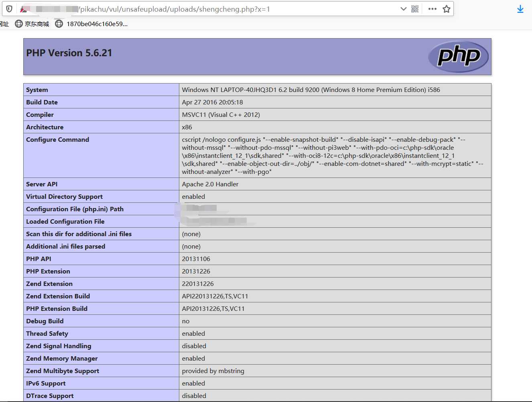Select PHP Extension value 20131226

(x=196, y=271)
